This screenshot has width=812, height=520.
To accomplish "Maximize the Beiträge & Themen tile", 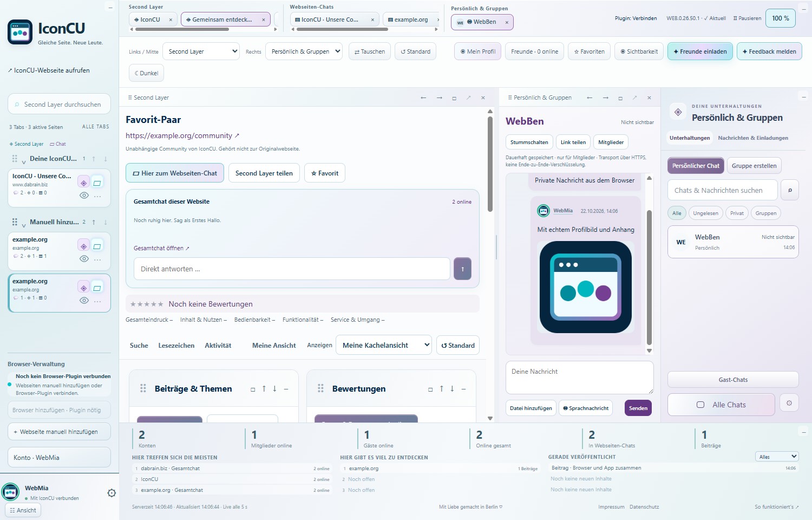I will point(253,389).
